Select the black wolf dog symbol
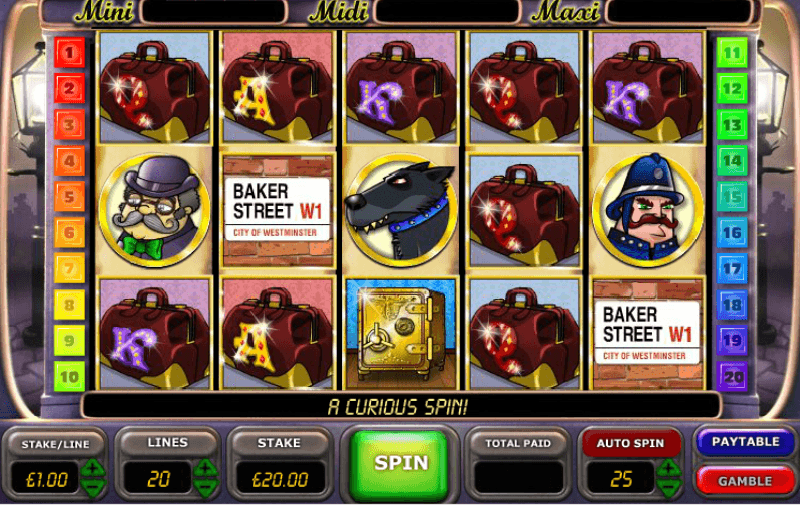The image size is (800, 505). pos(402,209)
